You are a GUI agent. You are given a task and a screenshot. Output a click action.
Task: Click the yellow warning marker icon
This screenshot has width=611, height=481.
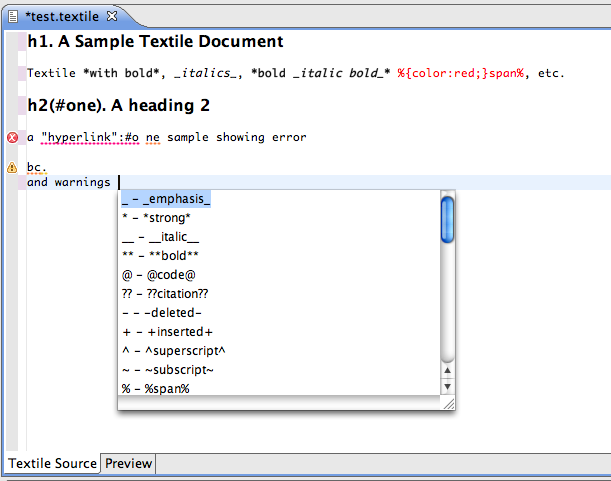(x=12, y=167)
